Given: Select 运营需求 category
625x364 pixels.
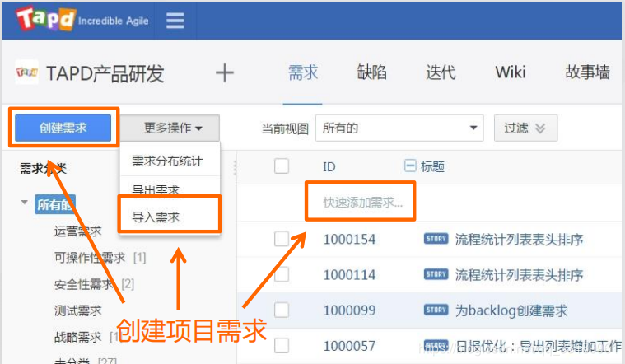Looking at the screenshot, I should [77, 231].
